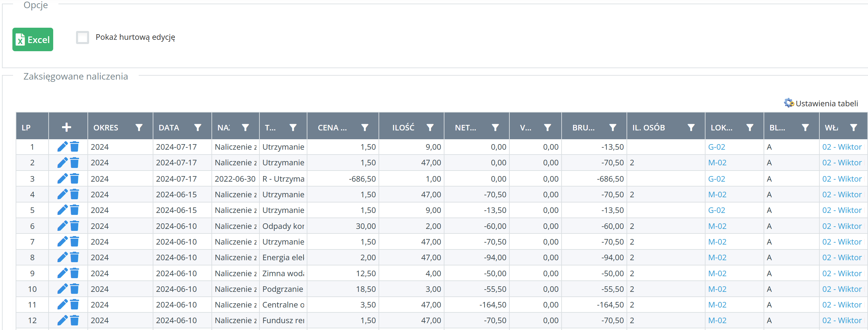The height and width of the screenshot is (330, 868).
Task: Filter the CENA column
Action: tap(364, 127)
